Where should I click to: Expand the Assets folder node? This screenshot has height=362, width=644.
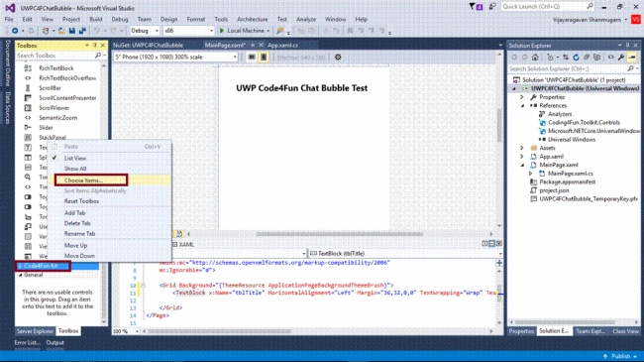(x=522, y=148)
